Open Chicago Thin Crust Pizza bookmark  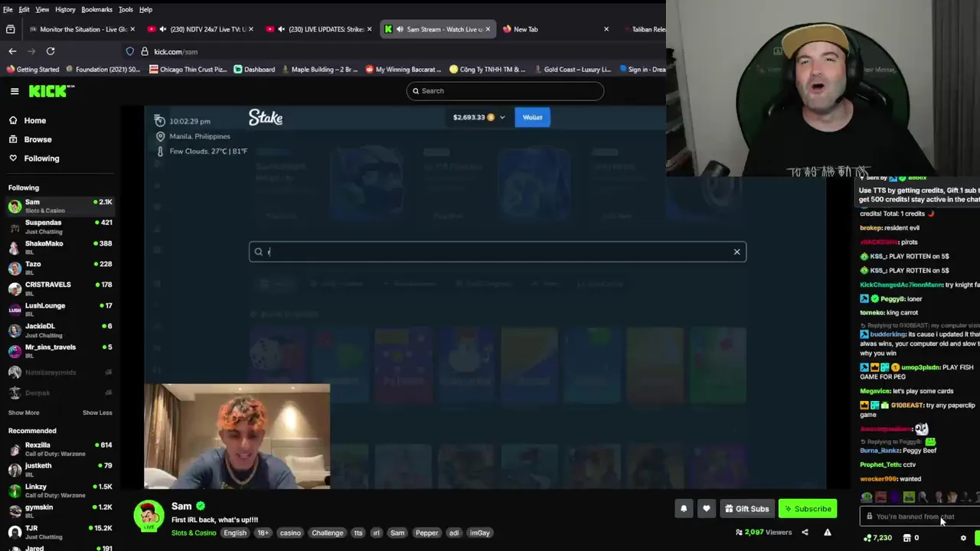(188, 70)
